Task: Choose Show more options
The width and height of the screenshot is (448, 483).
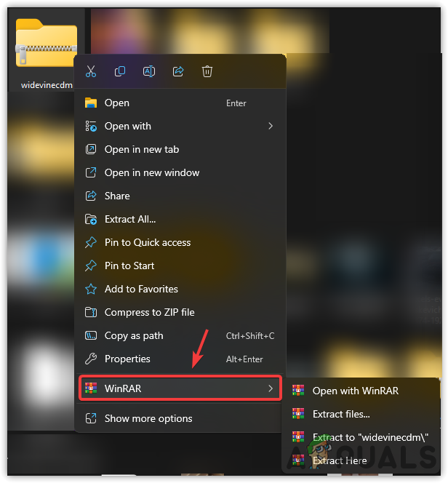Action: [180, 418]
